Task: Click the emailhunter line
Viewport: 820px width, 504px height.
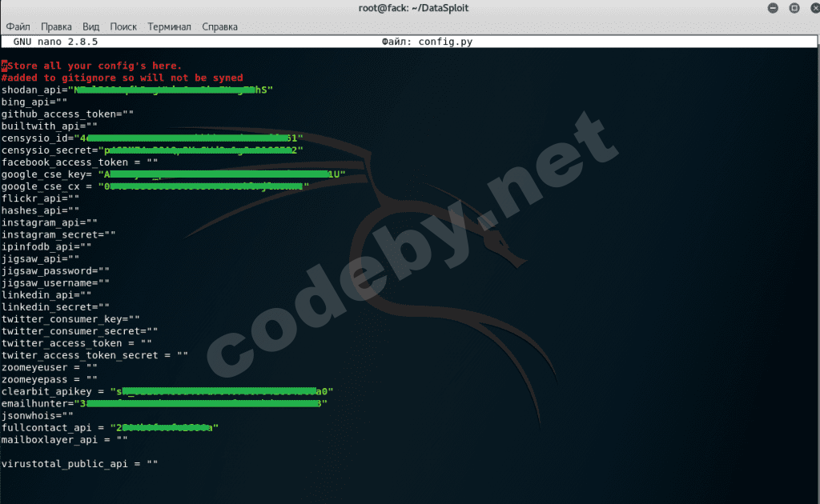Action: click(164, 403)
